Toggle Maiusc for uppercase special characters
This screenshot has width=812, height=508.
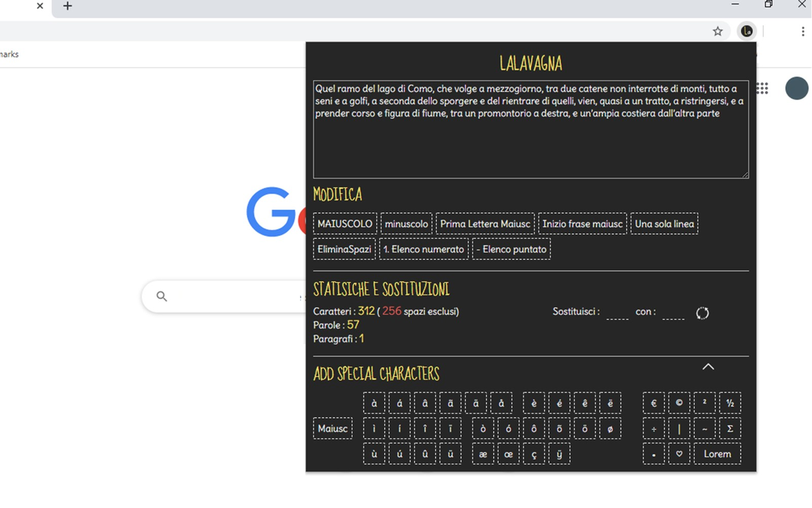click(x=332, y=428)
